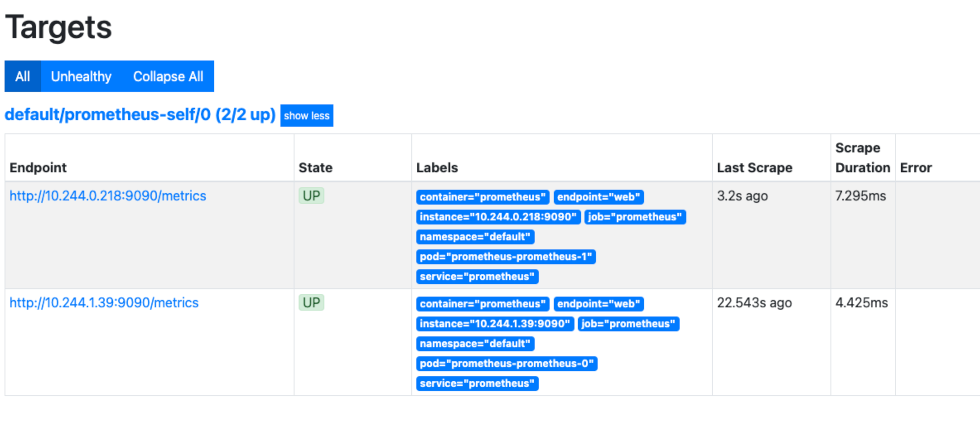Open default/prometheus-self/0 group heading
The image size is (980, 425).
[x=140, y=115]
